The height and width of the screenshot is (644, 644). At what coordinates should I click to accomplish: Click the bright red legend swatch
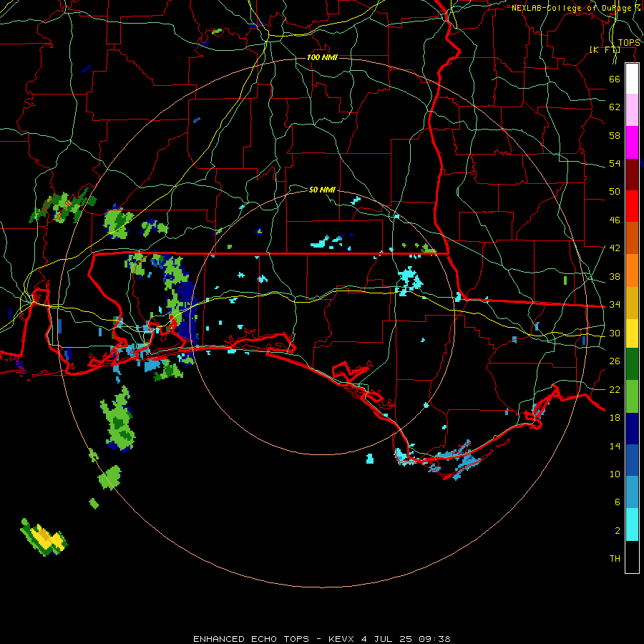pyautogui.click(x=632, y=206)
